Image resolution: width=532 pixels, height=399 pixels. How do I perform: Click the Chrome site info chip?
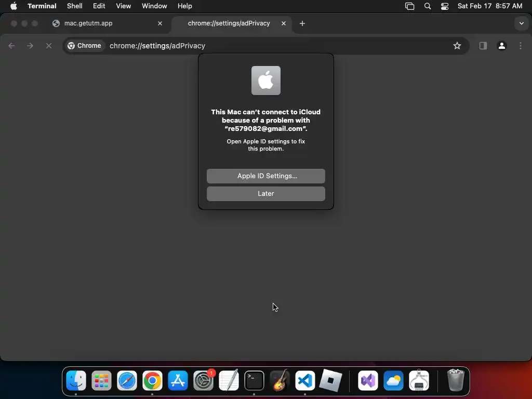coord(85,46)
